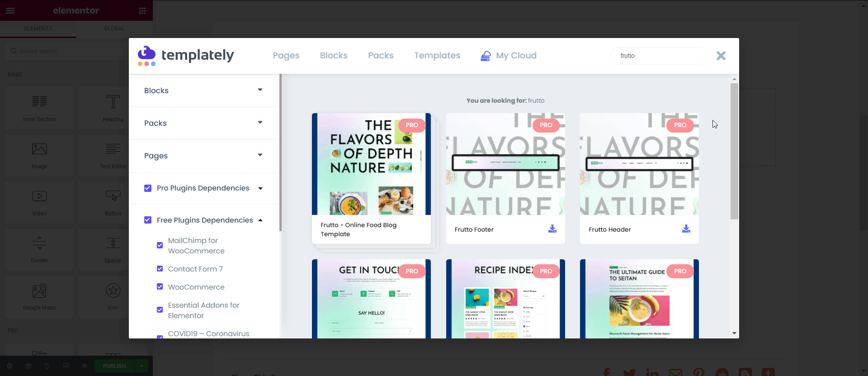
Task: Click the filter sidebar scrollbar
Action: tap(280, 152)
